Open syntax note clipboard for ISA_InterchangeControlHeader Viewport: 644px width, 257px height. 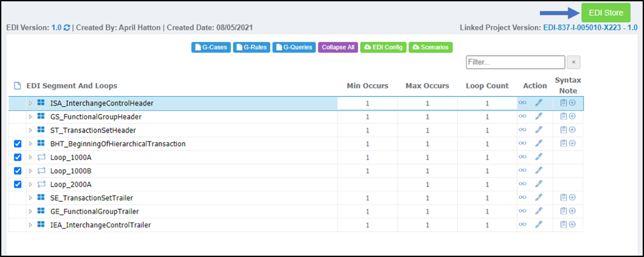coord(564,103)
